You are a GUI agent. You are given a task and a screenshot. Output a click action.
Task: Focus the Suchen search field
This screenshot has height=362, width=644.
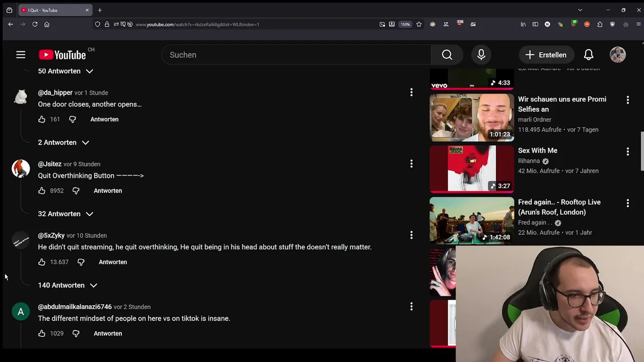[x=296, y=55]
